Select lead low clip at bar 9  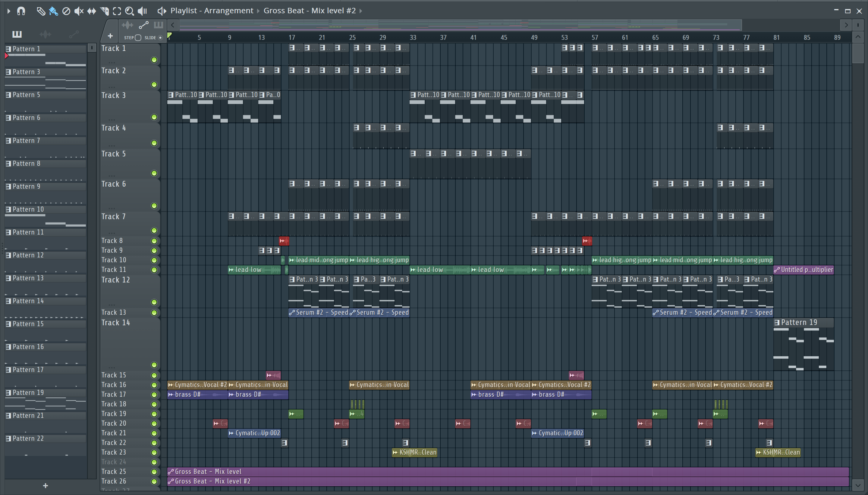pyautogui.click(x=254, y=270)
